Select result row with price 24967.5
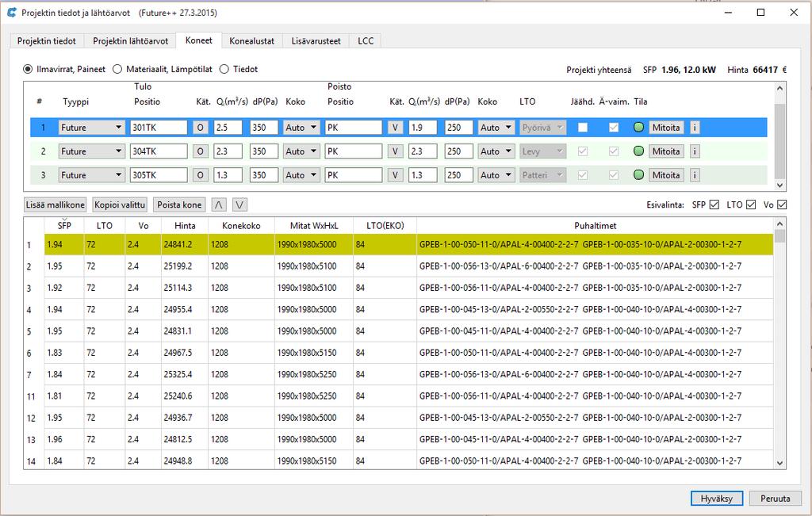812x516 pixels. pos(398,353)
